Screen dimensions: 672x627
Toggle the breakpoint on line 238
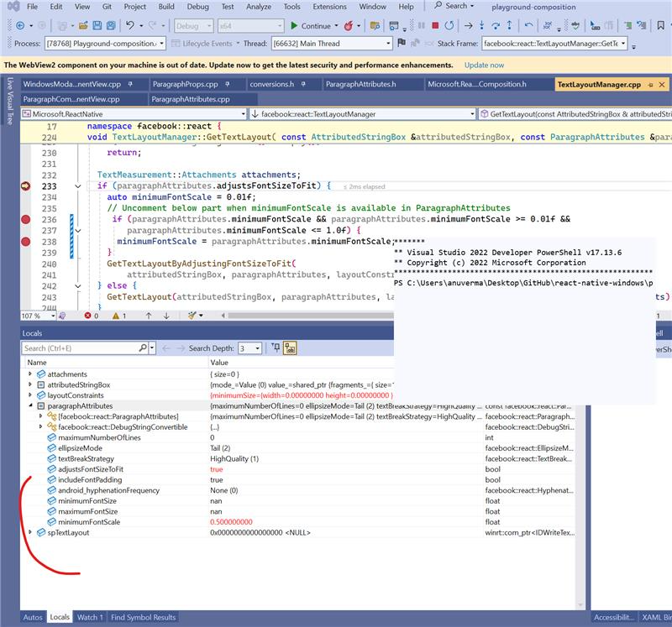pos(26,242)
